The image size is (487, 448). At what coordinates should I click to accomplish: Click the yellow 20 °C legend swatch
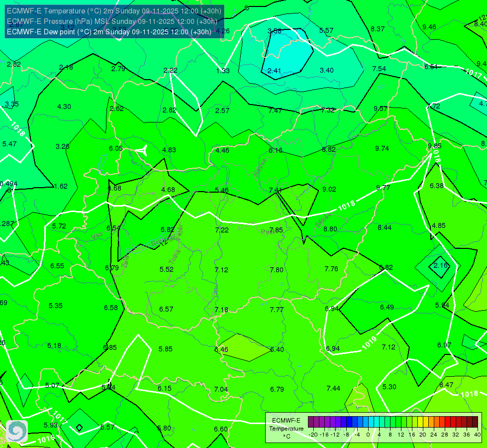click(x=420, y=422)
